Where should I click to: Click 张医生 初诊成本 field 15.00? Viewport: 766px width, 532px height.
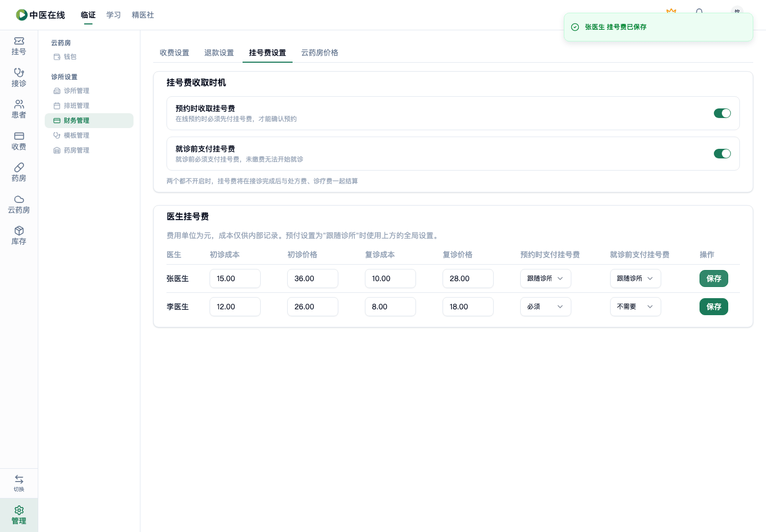(x=235, y=278)
